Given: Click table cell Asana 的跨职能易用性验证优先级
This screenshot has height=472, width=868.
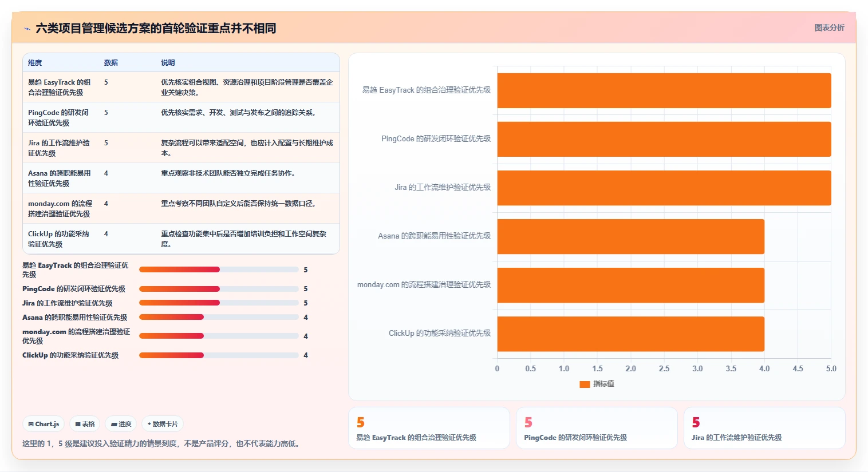Looking at the screenshot, I should pos(60,178).
